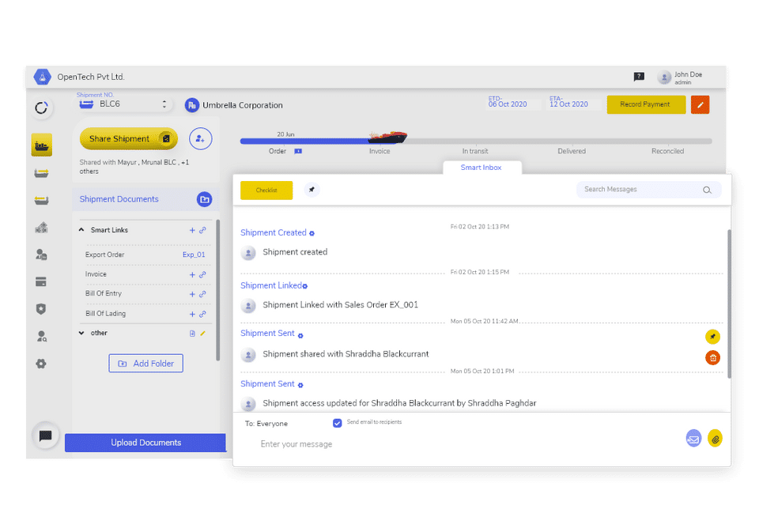Select the highlighted yellow ship sidebar icon
This screenshot has width=759, height=532.
[x=42, y=145]
